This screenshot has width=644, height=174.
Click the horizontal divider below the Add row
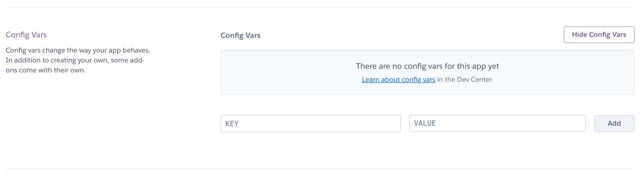point(320,168)
